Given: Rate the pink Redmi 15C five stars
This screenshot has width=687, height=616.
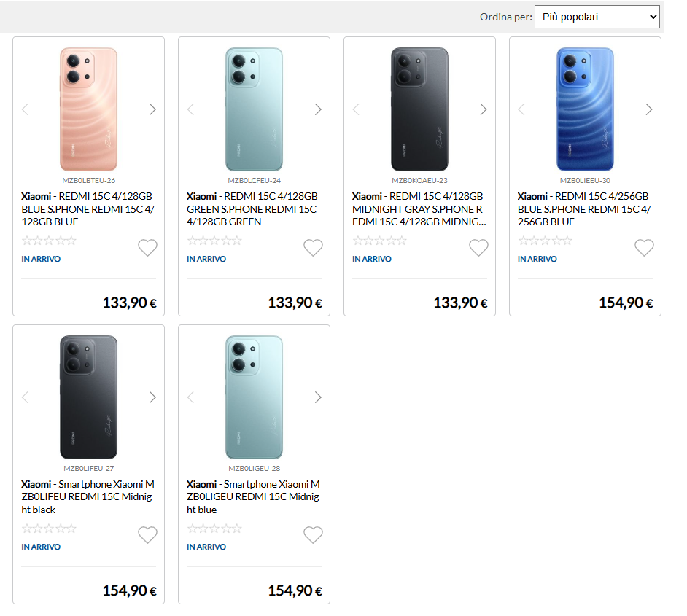Looking at the screenshot, I should [x=71, y=241].
